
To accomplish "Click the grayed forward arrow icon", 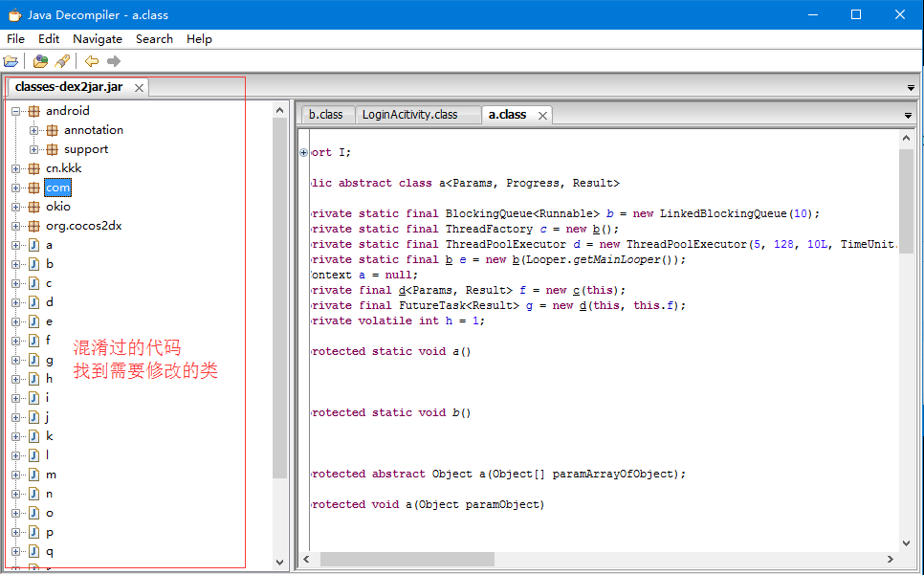I will tap(113, 60).
